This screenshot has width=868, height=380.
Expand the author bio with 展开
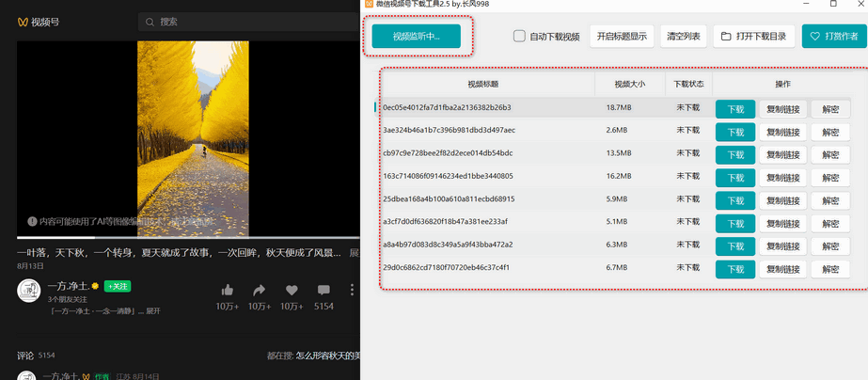pyautogui.click(x=150, y=310)
